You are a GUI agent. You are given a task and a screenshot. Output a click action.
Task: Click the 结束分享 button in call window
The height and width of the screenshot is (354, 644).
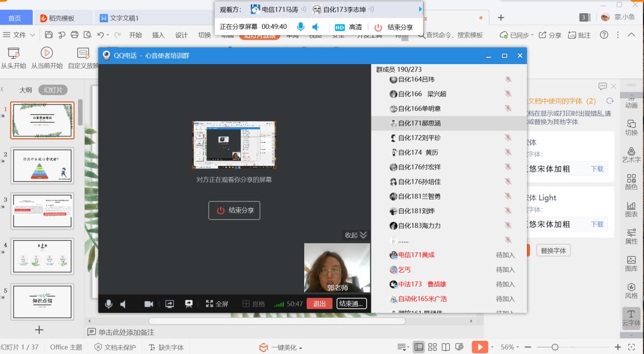[234, 211]
